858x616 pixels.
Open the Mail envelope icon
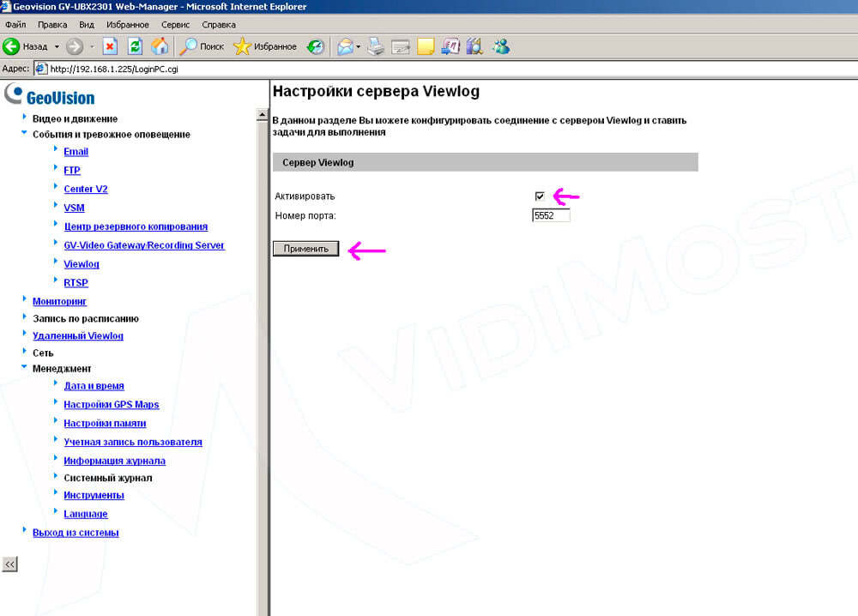tap(345, 46)
